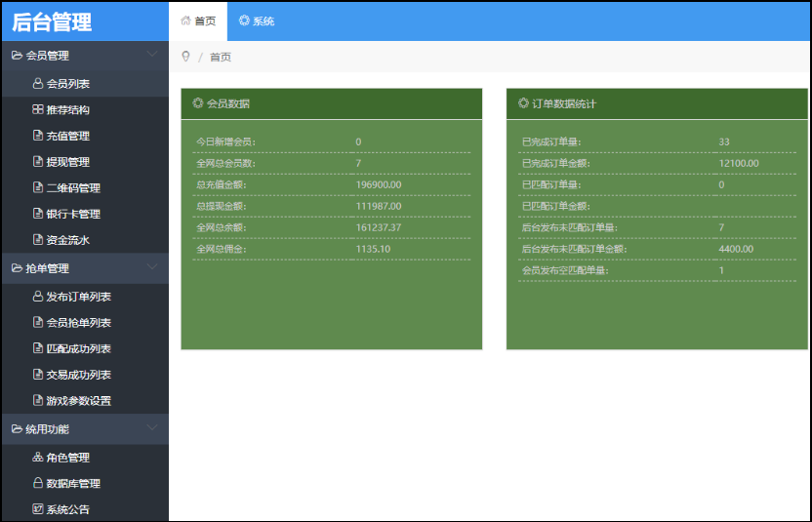Viewport: 812px width, 522px height.
Task: Click the 角色管理 hierarchy icon
Action: [38, 458]
